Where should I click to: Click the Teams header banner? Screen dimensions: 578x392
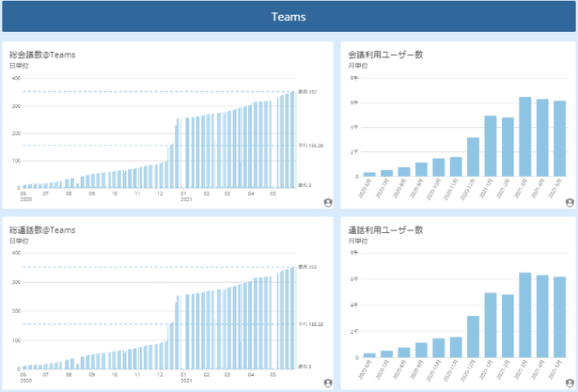289,17
